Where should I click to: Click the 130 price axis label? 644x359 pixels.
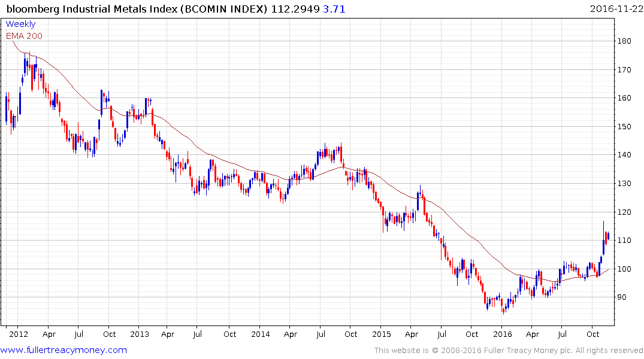coord(624,184)
